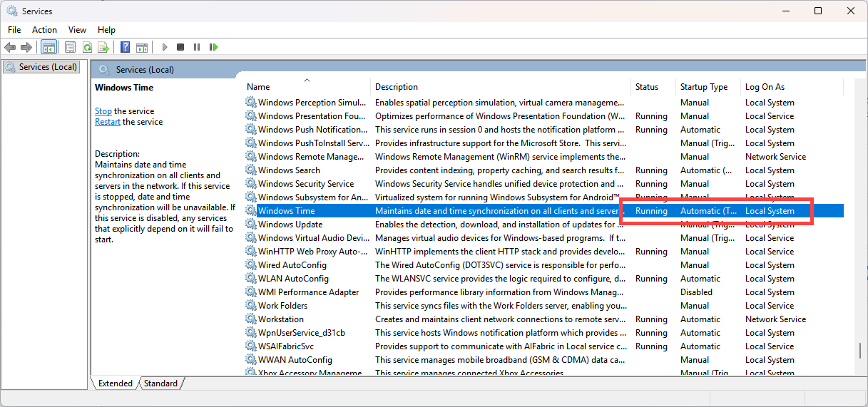Click Running status in WLAN AutoConfig row
868x407 pixels.
[x=651, y=279]
